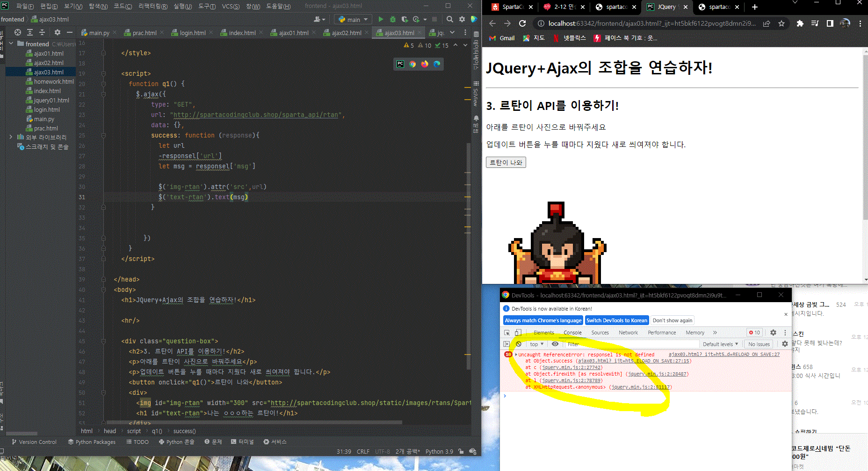Viewport: 868px width, 471px height.
Task: Click the Chrome address bar URL
Action: (651, 23)
